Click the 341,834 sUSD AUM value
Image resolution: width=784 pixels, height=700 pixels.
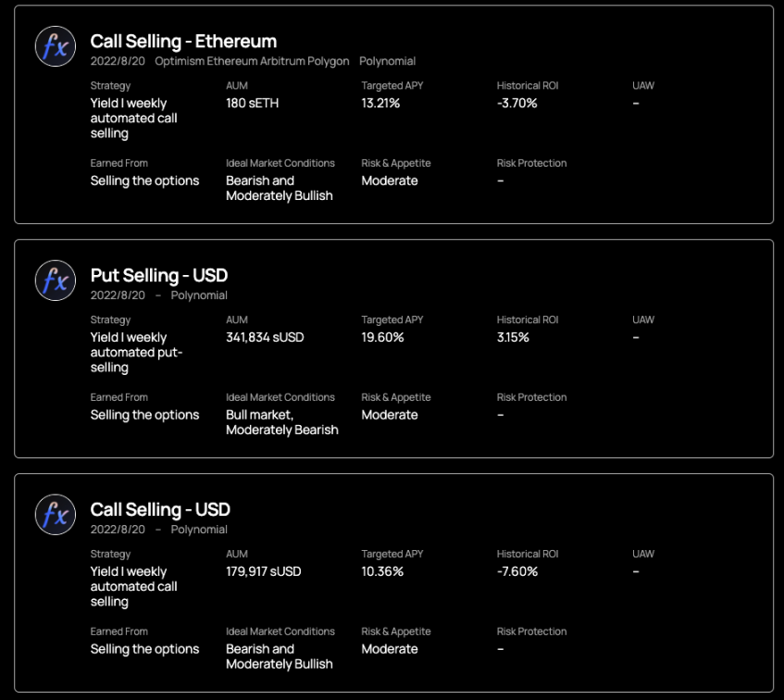[265, 337]
